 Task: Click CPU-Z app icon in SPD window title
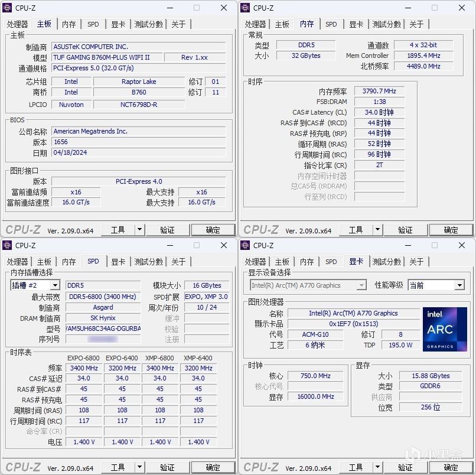coord(7,245)
